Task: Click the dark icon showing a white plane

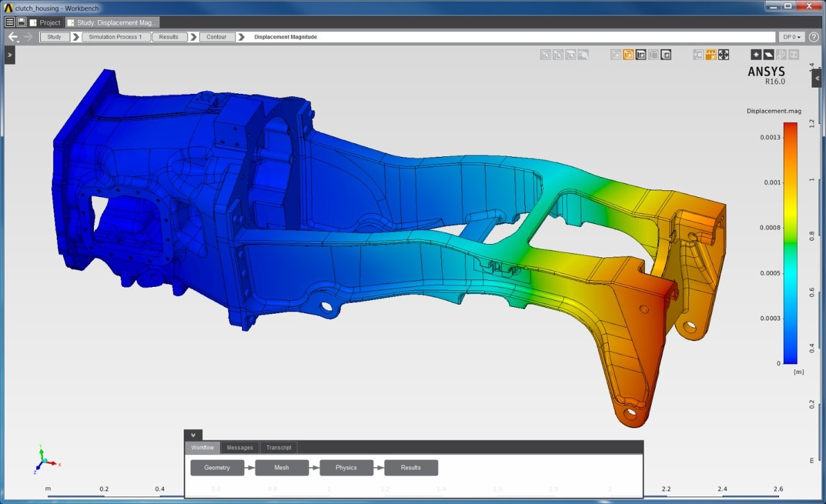Action: [x=769, y=55]
